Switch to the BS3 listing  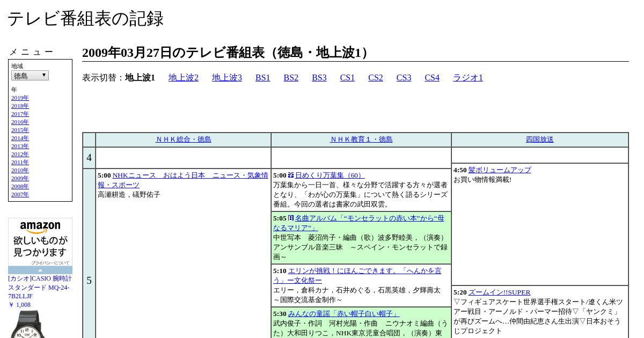[x=319, y=78]
